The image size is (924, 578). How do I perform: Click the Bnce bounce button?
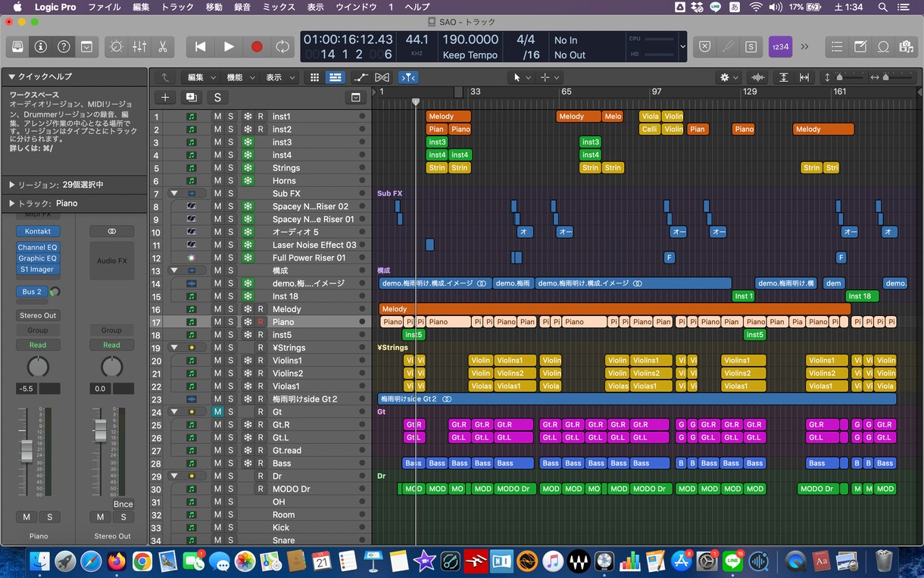pos(123,504)
